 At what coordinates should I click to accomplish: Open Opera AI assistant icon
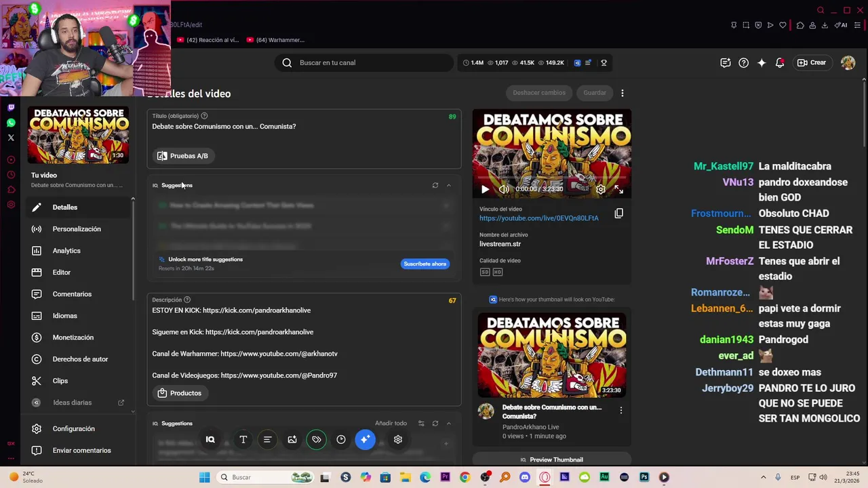[841, 25]
